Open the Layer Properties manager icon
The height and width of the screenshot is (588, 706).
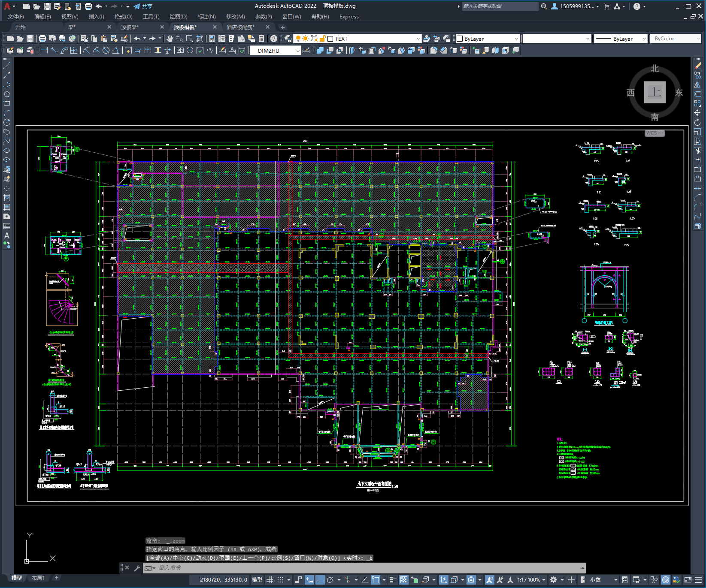[x=288, y=39]
